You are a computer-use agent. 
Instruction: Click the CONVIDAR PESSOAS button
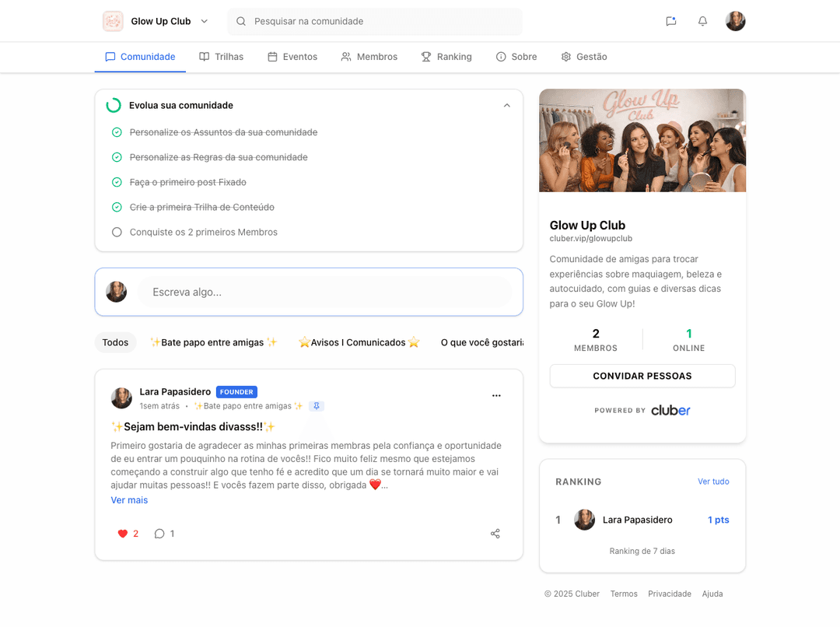pos(642,376)
